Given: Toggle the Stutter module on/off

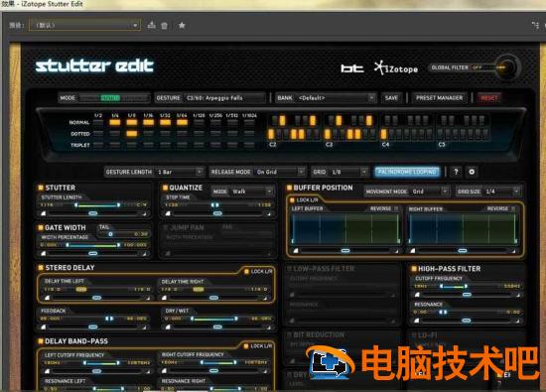Looking at the screenshot, I should [x=41, y=188].
